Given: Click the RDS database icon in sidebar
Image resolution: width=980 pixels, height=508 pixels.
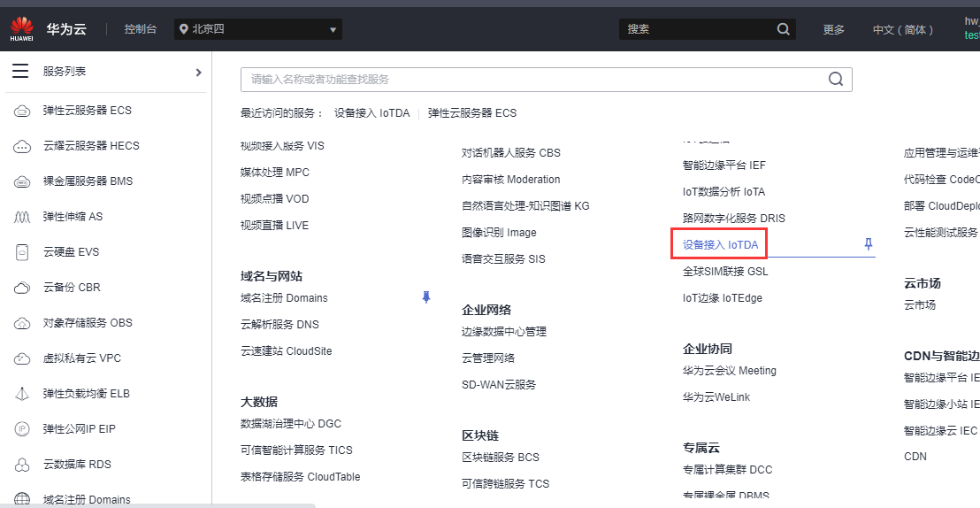Looking at the screenshot, I should pyautogui.click(x=22, y=465).
